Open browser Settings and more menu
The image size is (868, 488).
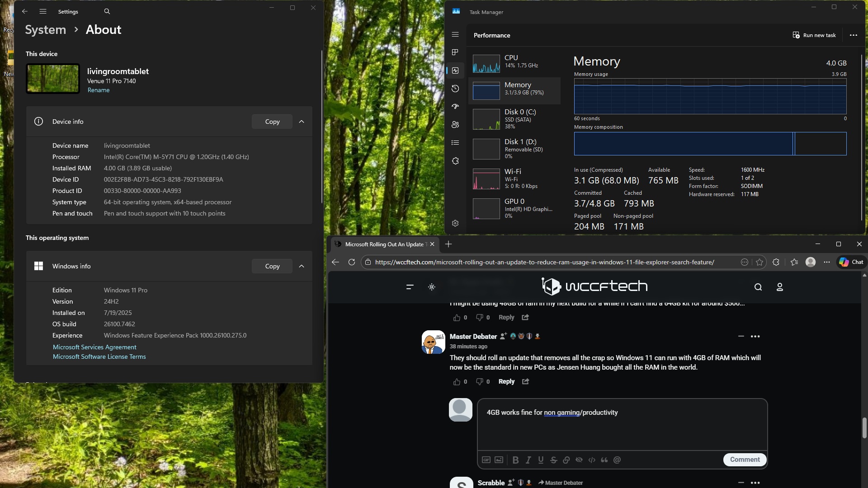(827, 262)
